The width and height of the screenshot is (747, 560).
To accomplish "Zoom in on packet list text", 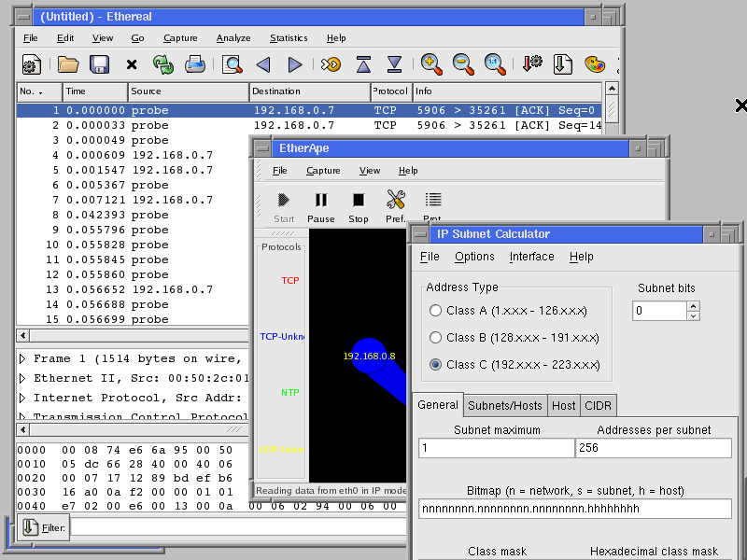I will pyautogui.click(x=431, y=63).
